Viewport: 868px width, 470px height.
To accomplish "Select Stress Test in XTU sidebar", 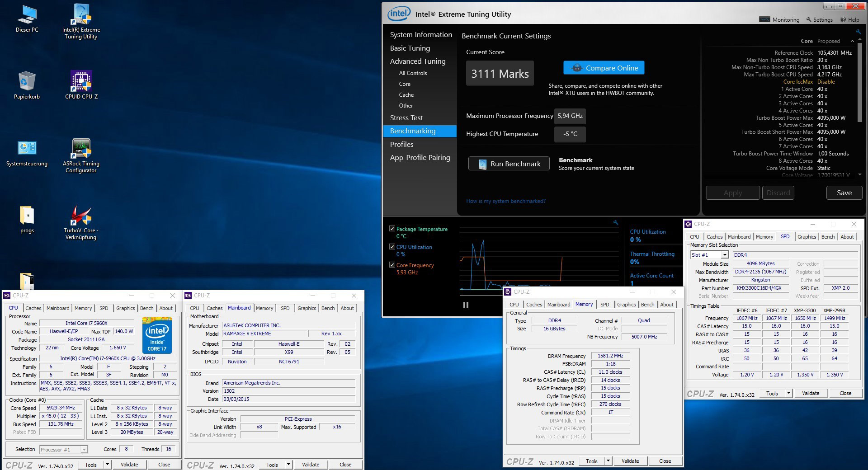I will [x=406, y=118].
